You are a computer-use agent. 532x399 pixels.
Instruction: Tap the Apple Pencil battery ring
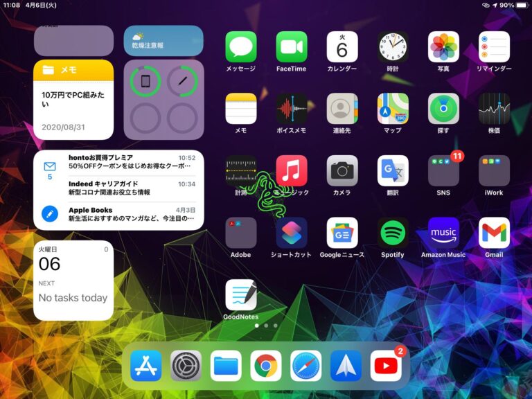[183, 82]
